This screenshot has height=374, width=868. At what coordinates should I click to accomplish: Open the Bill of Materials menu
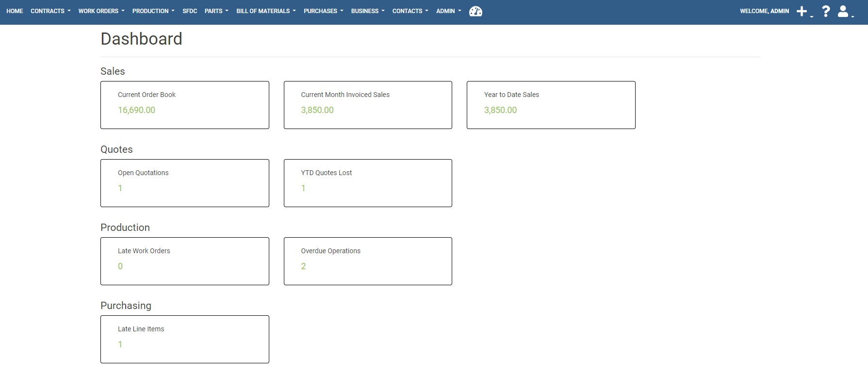click(265, 11)
